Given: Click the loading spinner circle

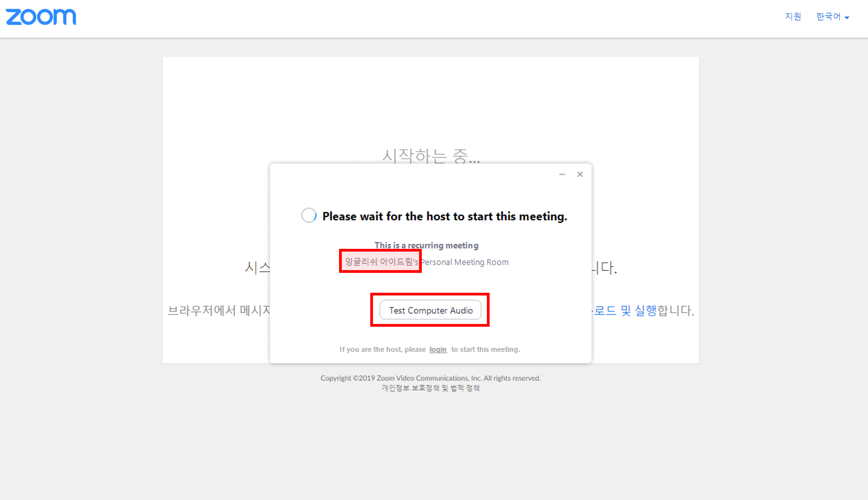Looking at the screenshot, I should (309, 215).
